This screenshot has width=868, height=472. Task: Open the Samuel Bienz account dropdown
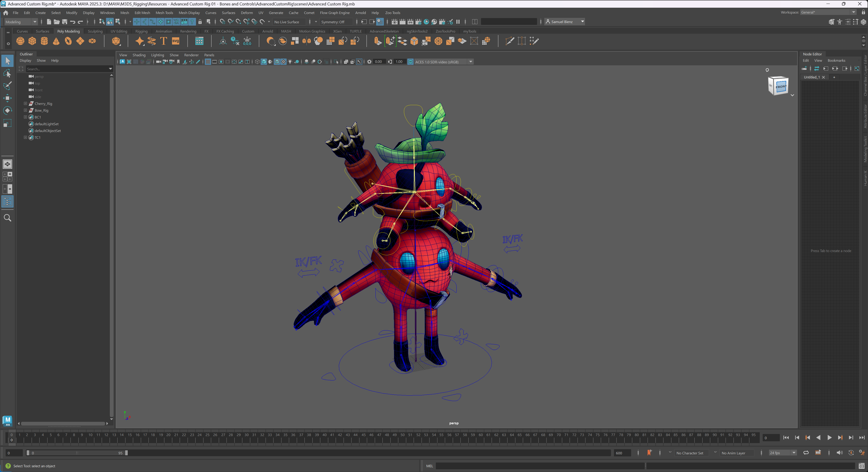(x=565, y=21)
